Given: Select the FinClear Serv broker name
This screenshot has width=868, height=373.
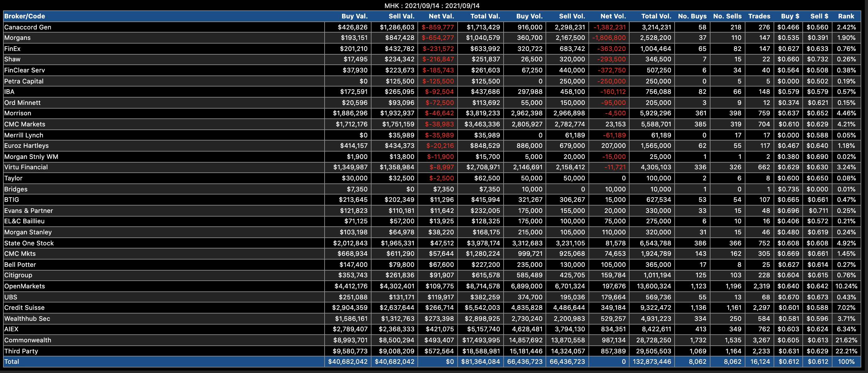Looking at the screenshot, I should (24, 70).
